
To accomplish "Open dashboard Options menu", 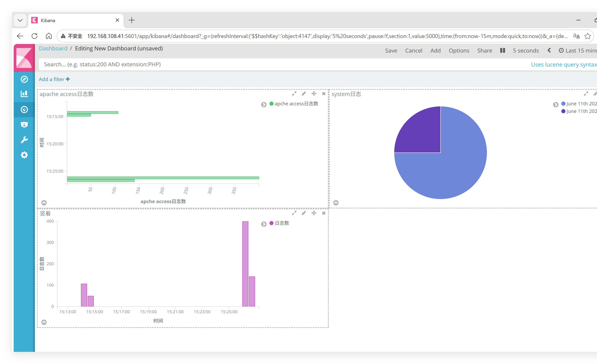I will [x=459, y=51].
